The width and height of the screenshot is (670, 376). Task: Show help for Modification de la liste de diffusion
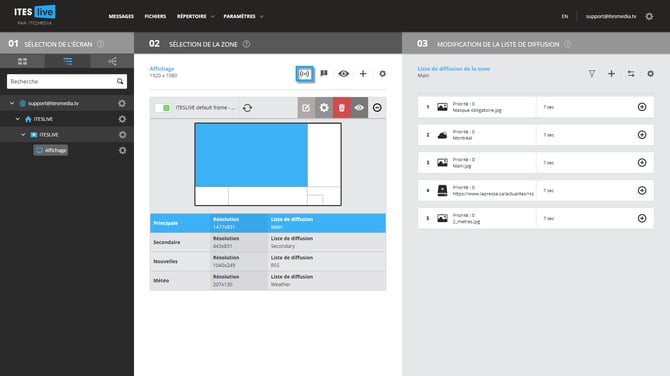click(567, 44)
